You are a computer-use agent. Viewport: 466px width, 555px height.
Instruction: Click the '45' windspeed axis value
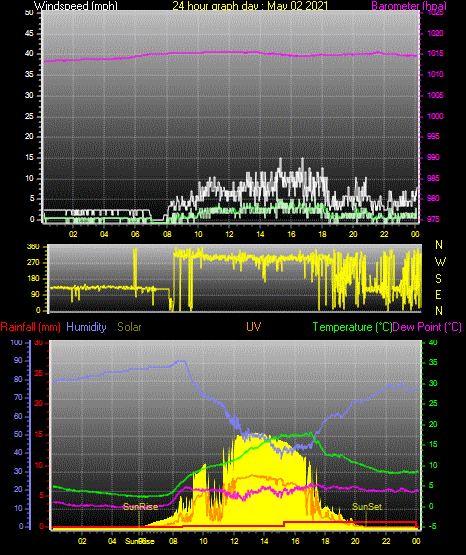[29, 33]
